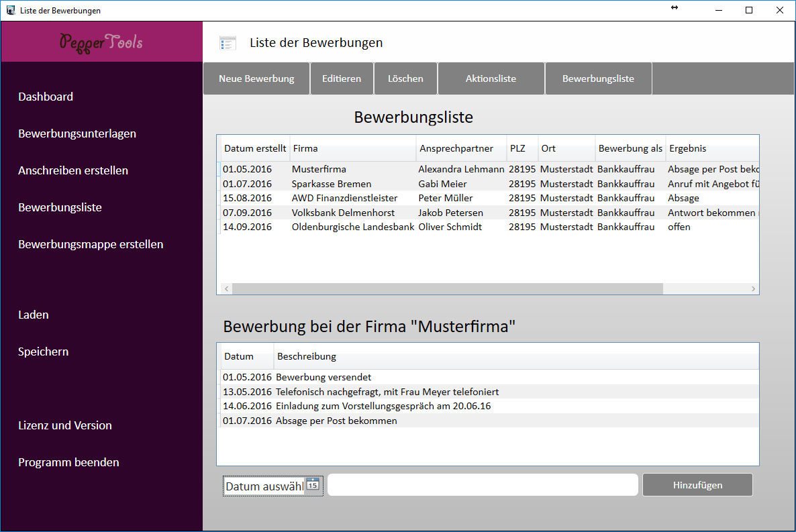796x532 pixels.
Task: Click the result cell 'Absage' for AWD
Action: pyautogui.click(x=683, y=198)
